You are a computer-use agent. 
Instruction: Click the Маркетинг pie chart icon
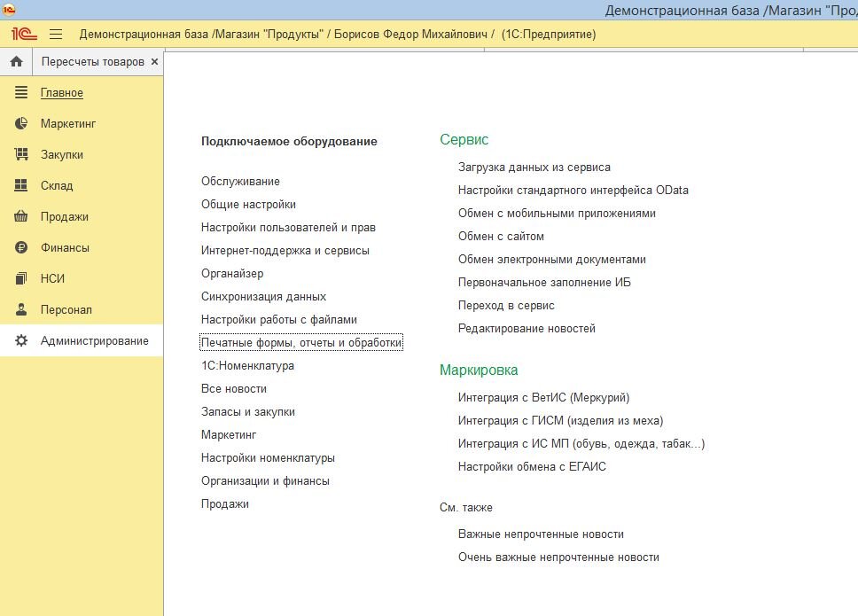[20, 123]
